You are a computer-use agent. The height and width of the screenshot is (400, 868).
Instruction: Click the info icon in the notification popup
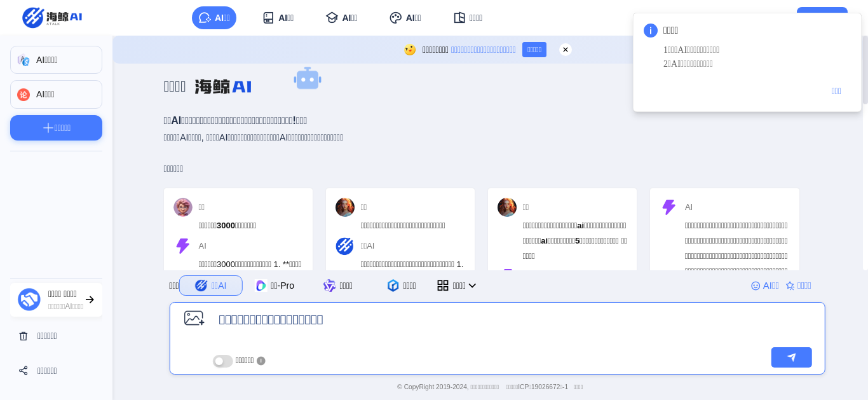[651, 31]
